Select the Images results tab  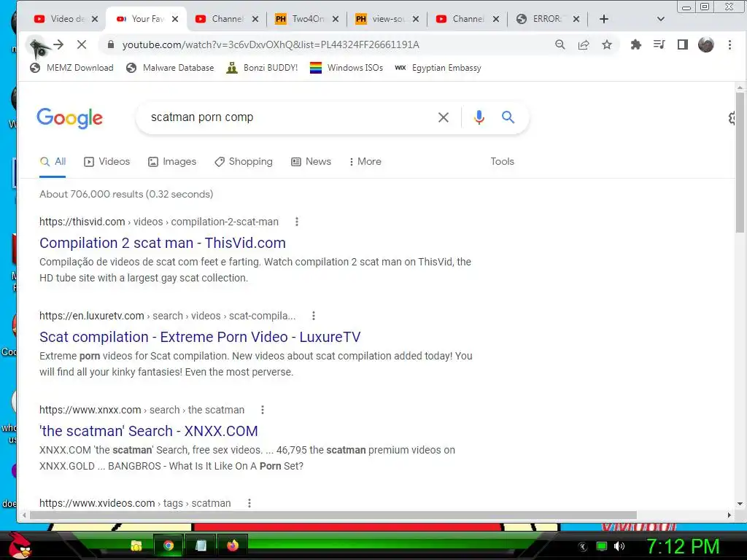[x=172, y=162]
